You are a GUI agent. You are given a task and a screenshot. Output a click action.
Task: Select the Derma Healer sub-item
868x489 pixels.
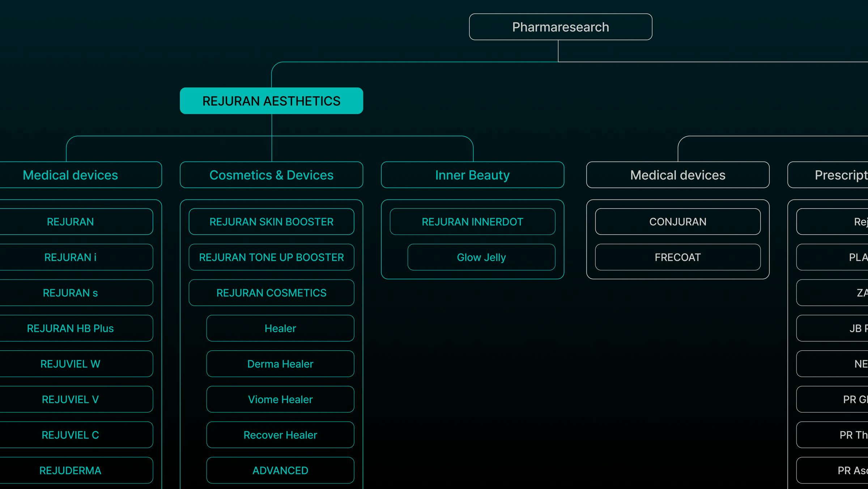pyautogui.click(x=280, y=364)
